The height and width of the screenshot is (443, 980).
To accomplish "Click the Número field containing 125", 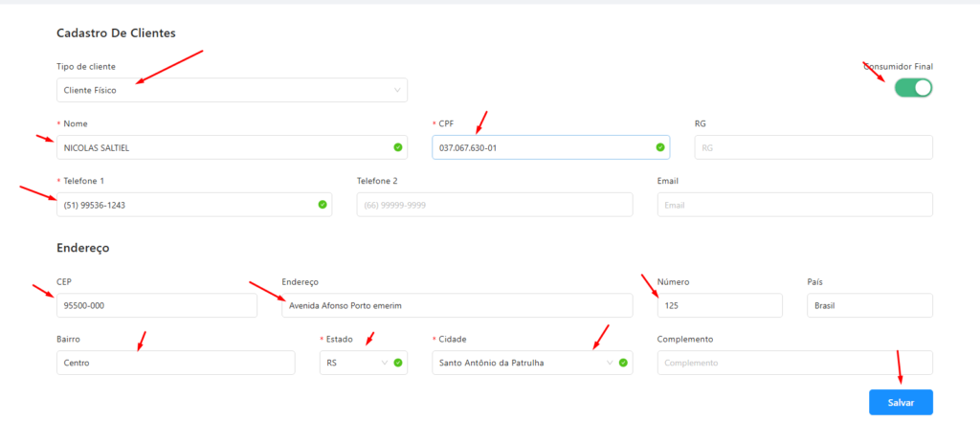I will 719,305.
